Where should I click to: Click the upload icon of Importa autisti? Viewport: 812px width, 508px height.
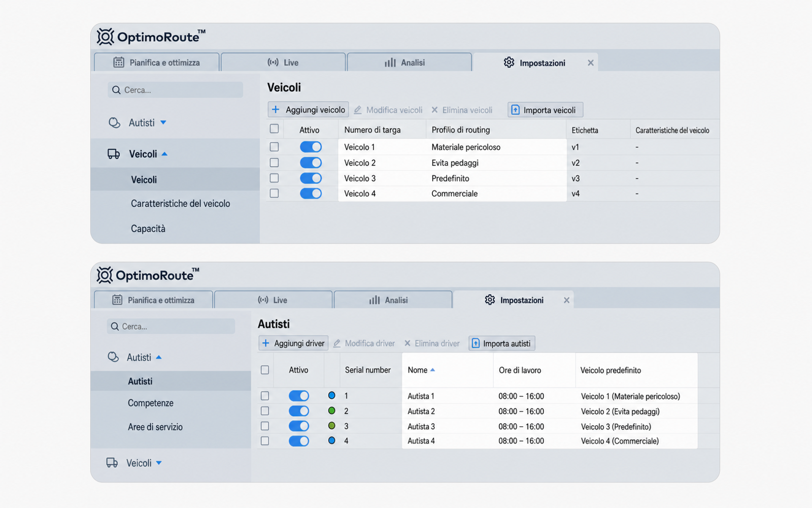point(476,343)
